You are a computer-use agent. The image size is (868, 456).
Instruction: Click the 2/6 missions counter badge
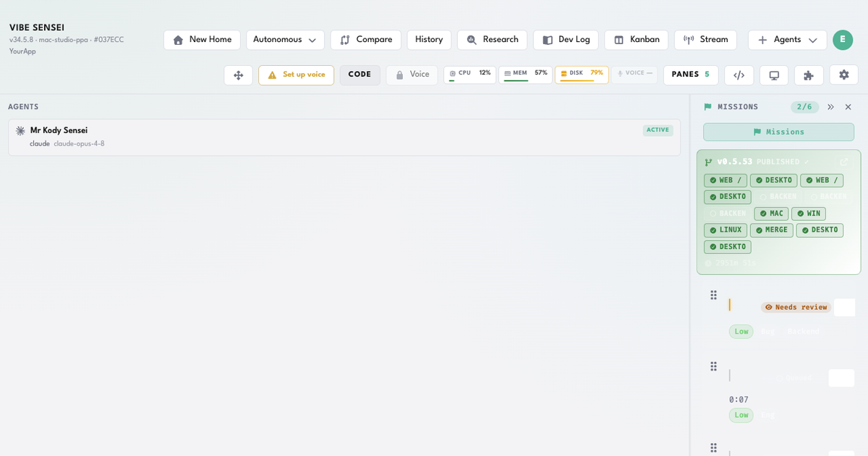pos(804,107)
